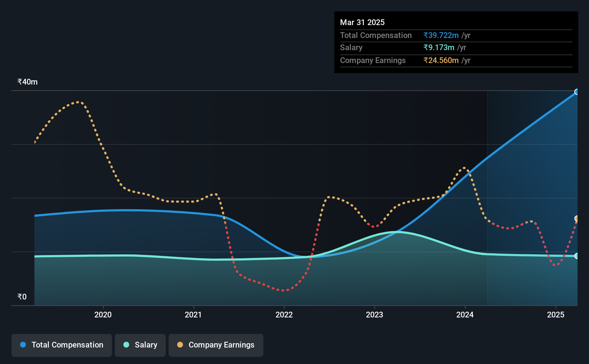Click the ₹9.173m salary value
The width and height of the screenshot is (589, 364).
439,47
